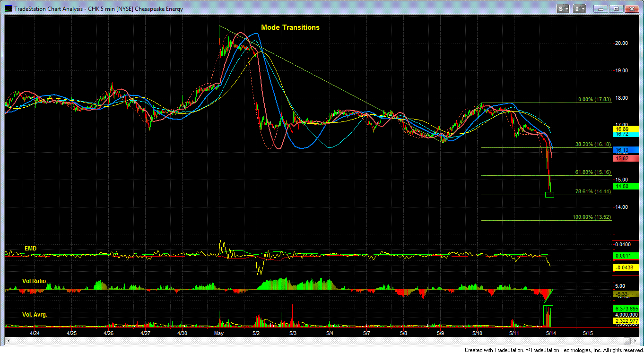Click the 20.00 price axis label
The height and width of the screenshot is (353, 644).
(621, 43)
